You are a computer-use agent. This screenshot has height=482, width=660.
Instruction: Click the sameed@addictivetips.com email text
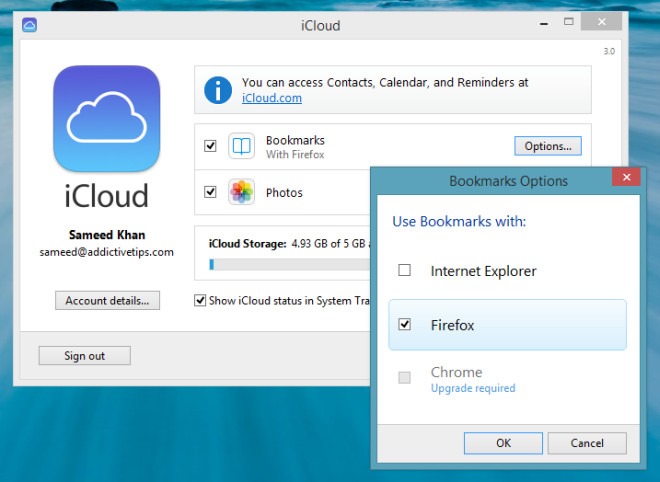(x=106, y=252)
